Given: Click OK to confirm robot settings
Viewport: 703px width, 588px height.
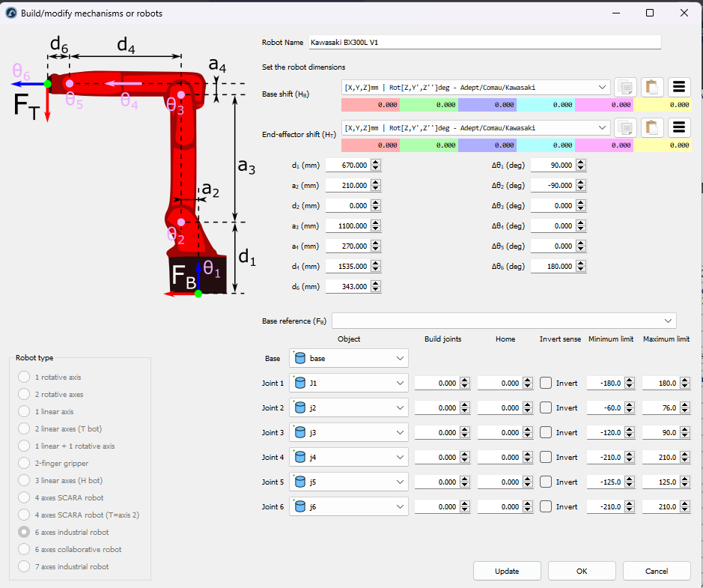Looking at the screenshot, I should tap(582, 571).
